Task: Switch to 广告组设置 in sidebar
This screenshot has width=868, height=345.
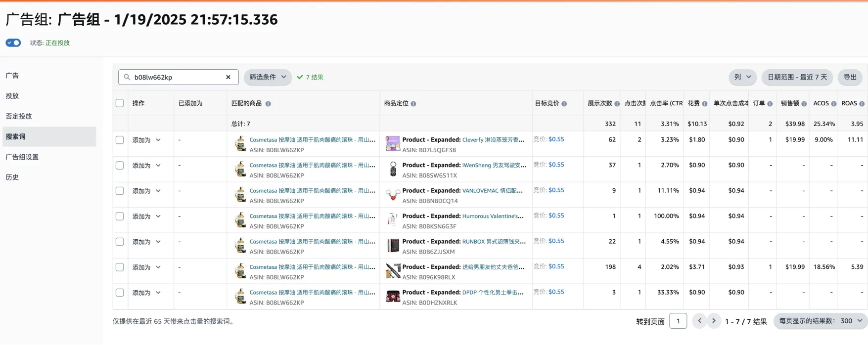Action: click(22, 157)
